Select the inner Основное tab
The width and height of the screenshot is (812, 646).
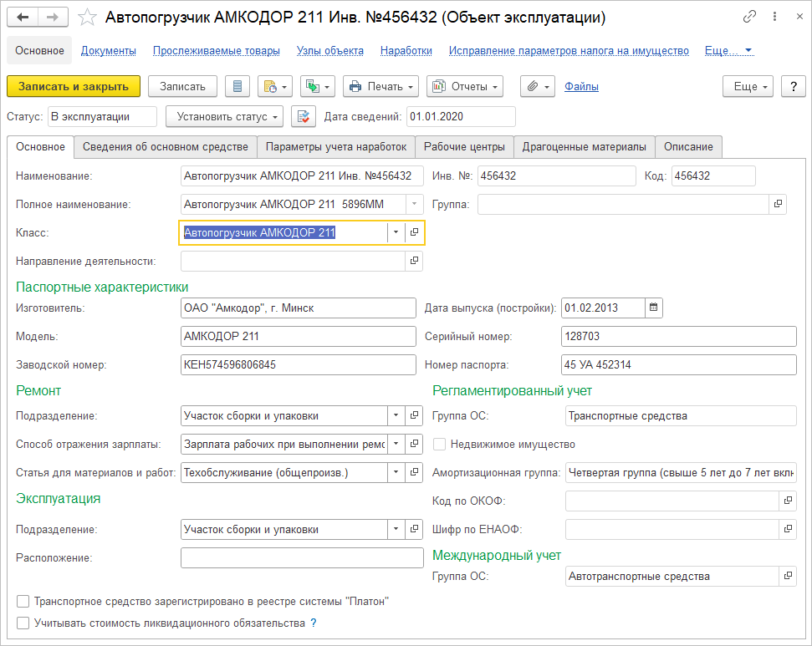[40, 147]
